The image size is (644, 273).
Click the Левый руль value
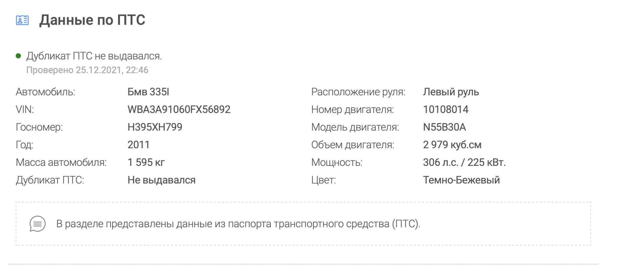(451, 92)
